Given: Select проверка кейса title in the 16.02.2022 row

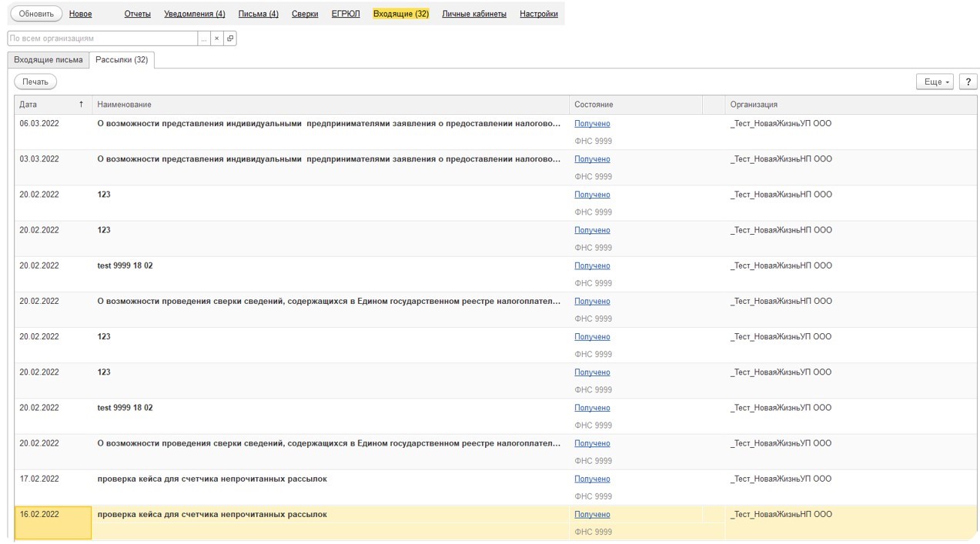Looking at the screenshot, I should (x=212, y=515).
